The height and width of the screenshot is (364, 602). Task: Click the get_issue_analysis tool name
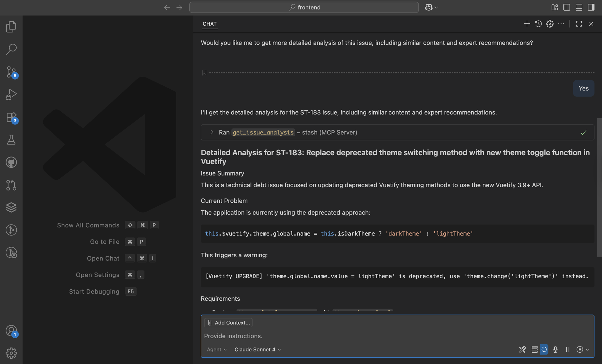[263, 132]
